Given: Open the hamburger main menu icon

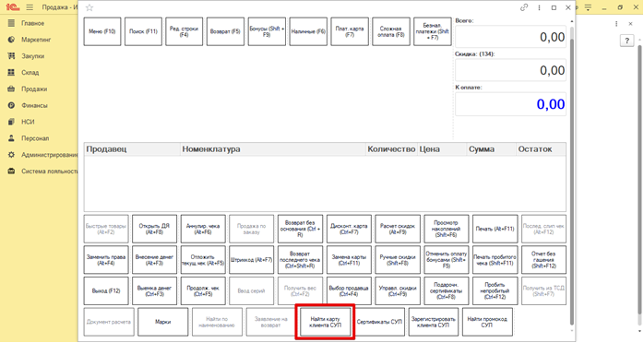Looking at the screenshot, I should coord(30,7).
